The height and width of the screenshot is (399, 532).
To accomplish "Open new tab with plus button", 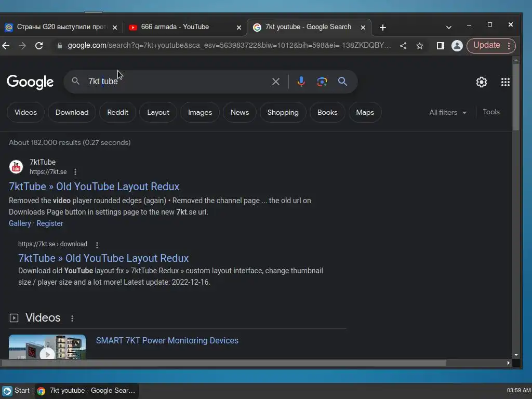I will pyautogui.click(x=383, y=28).
